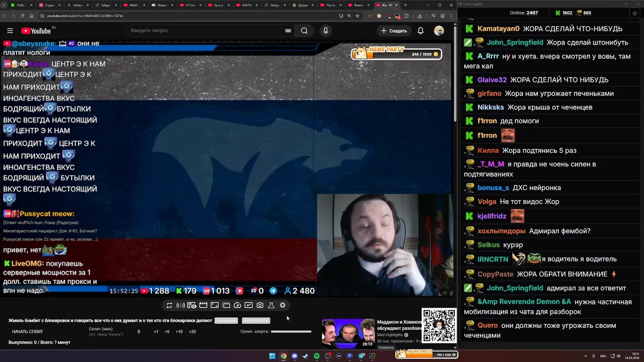Open Chrome from the taskbar
The image size is (644, 362).
pos(283,356)
